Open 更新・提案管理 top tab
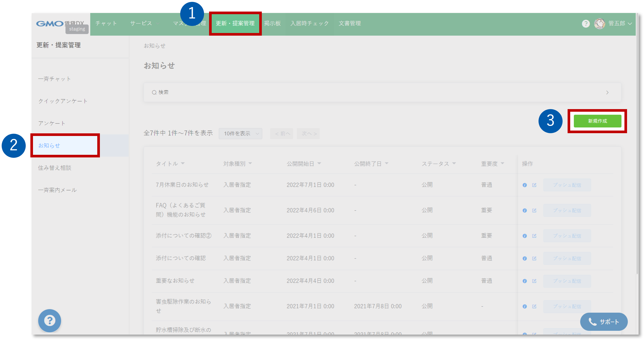This screenshot has height=340, width=644. coord(235,23)
